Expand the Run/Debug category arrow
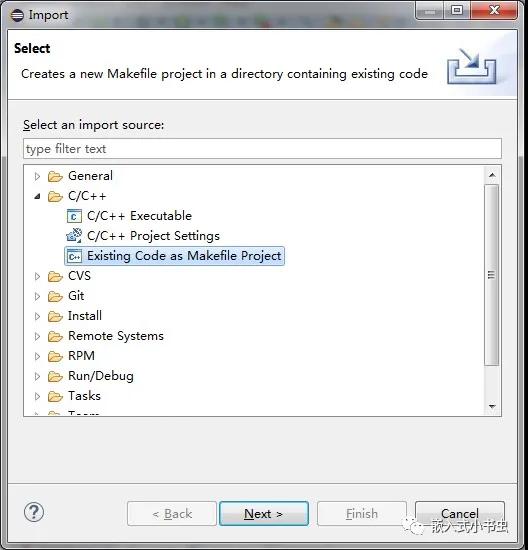Screen dimensions: 528x550 [37, 376]
